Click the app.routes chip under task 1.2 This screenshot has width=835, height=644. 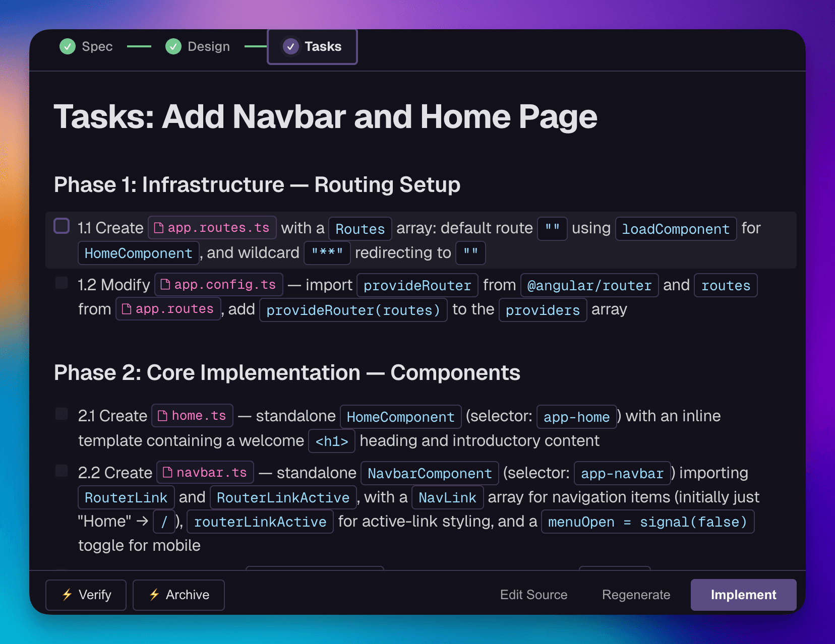tap(168, 309)
